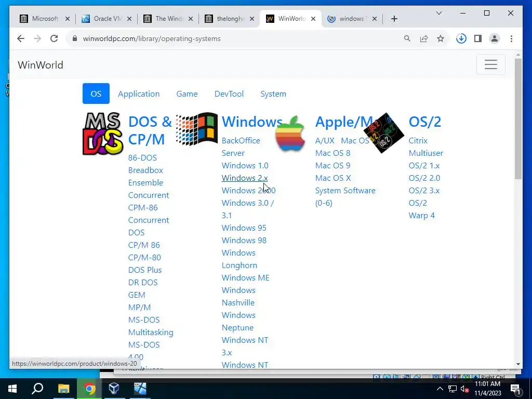The height and width of the screenshot is (399, 532).
Task: Open VirtualBox cube icon on taskbar
Action: [x=114, y=388]
